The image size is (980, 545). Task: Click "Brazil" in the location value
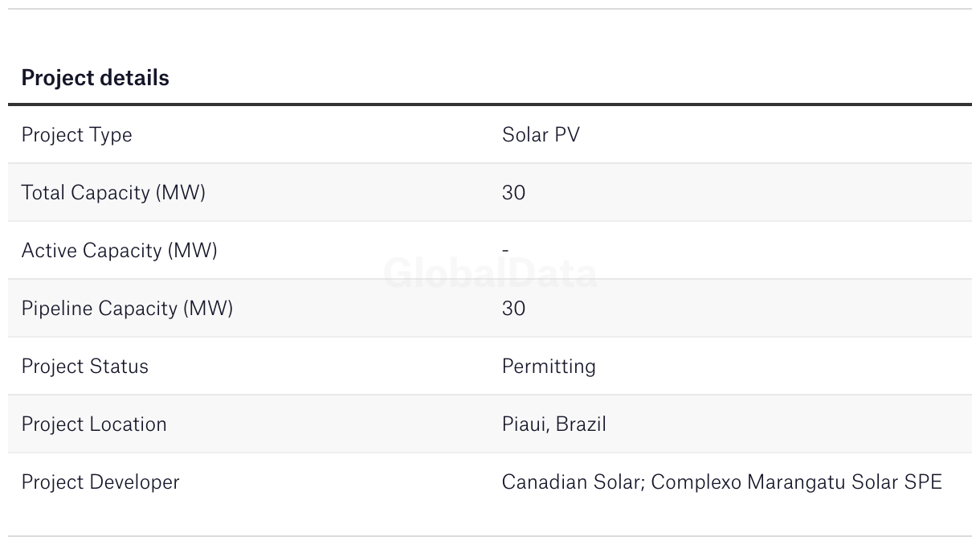581,424
